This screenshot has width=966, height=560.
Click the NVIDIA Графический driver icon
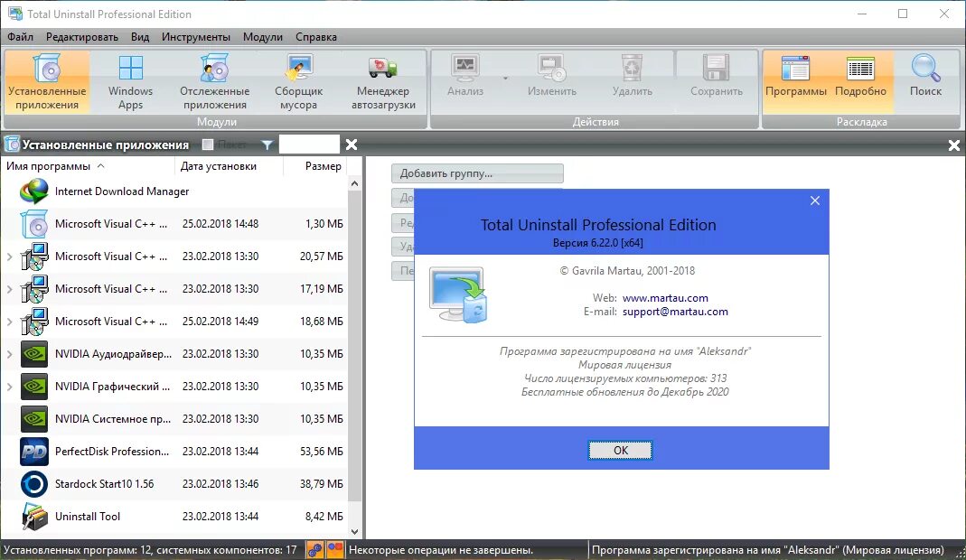[x=33, y=387]
